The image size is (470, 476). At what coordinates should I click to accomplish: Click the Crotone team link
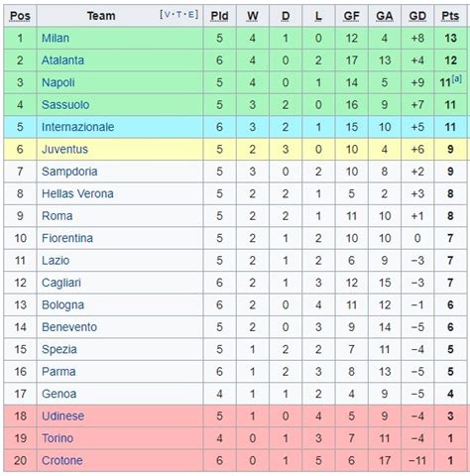coord(62,461)
